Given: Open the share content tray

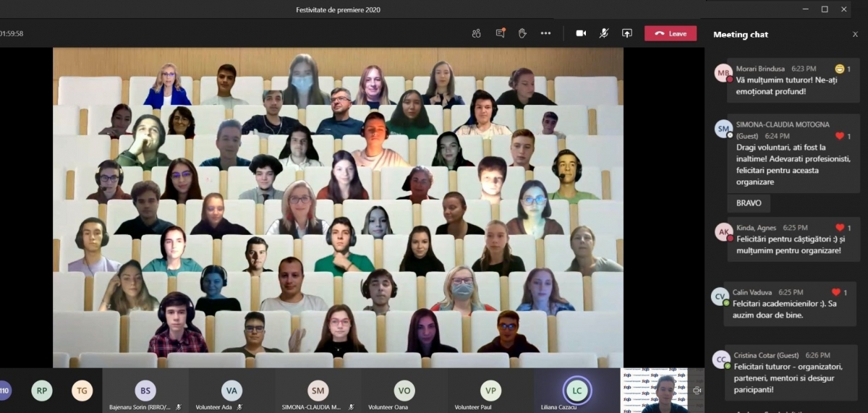Looking at the screenshot, I should tap(627, 33).
